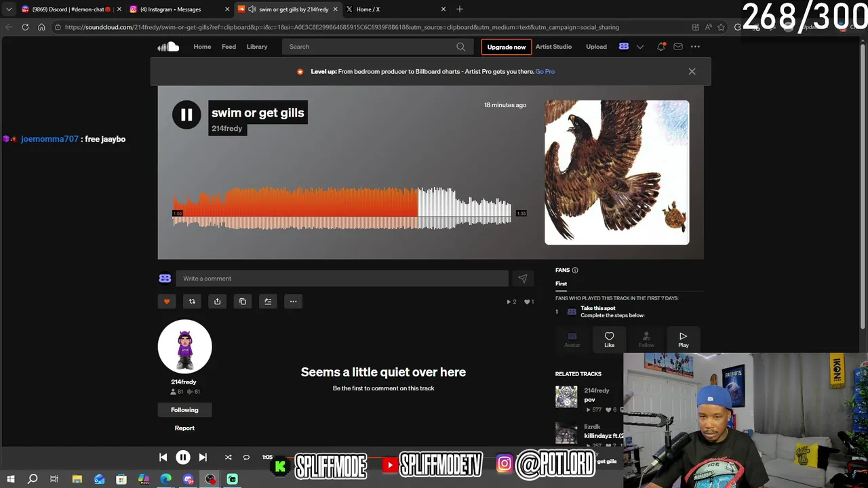This screenshot has width=868, height=488.
Task: Open the browser tab list dropdown
Action: [x=8, y=9]
